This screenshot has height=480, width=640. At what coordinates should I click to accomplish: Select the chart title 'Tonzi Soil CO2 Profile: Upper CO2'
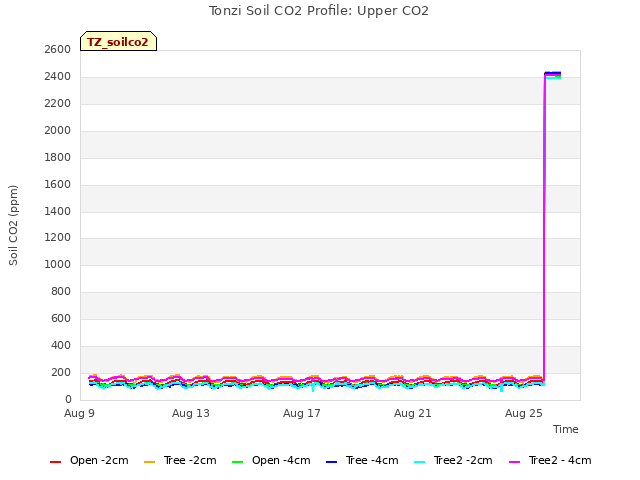[319, 11]
